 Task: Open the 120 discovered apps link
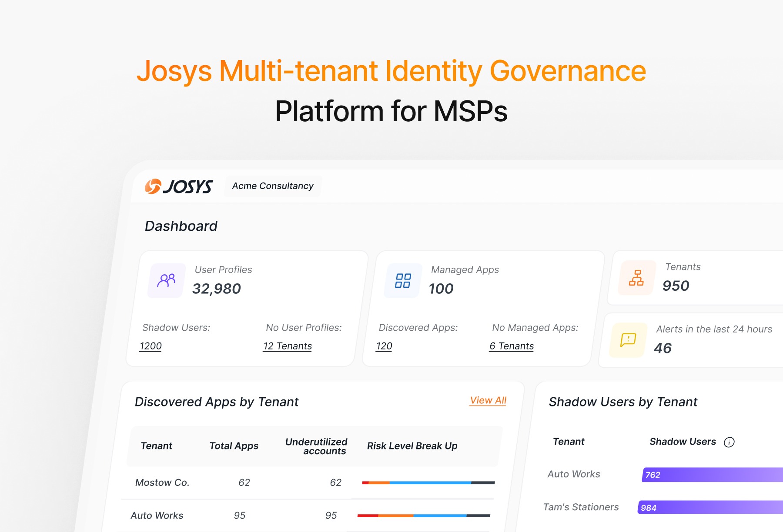[x=384, y=346]
